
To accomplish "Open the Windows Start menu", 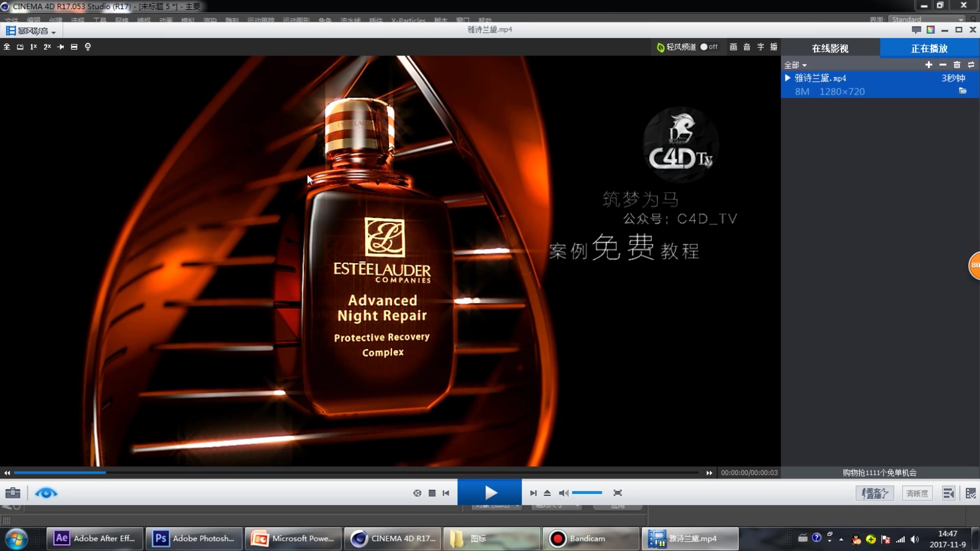I will [x=16, y=539].
